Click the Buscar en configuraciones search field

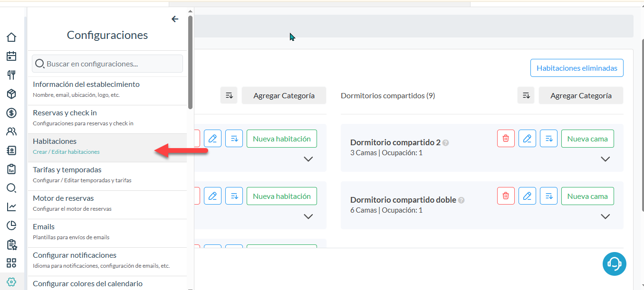coord(107,64)
